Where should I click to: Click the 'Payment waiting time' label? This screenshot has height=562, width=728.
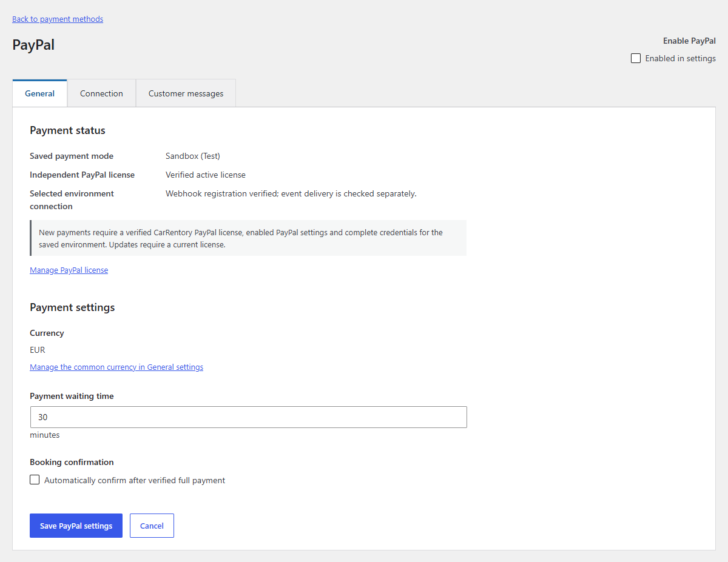click(x=72, y=396)
